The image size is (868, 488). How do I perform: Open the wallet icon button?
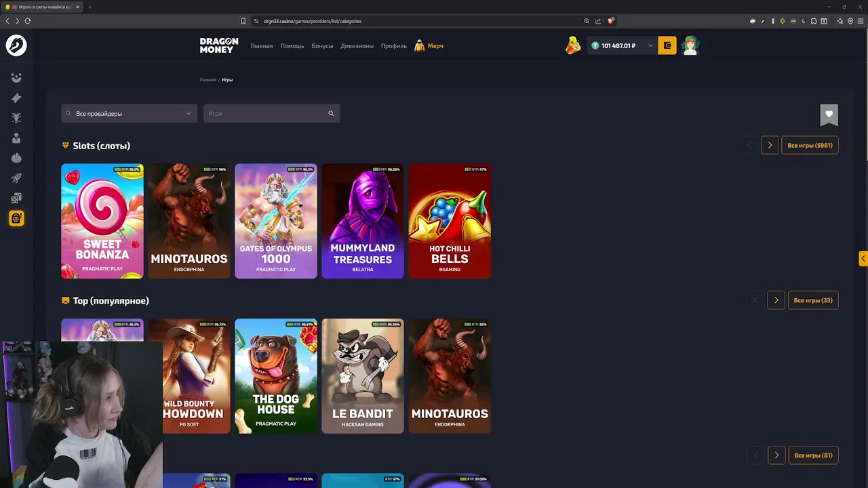[x=667, y=45]
